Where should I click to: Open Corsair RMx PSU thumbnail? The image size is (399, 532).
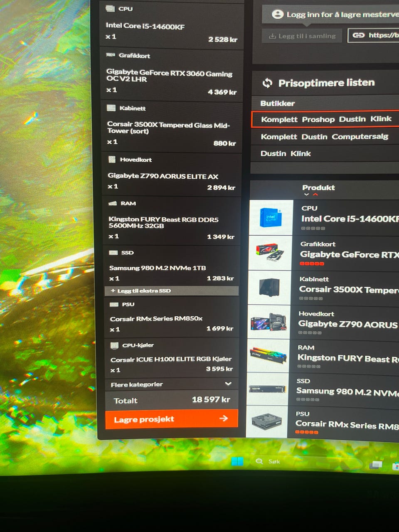tap(266, 421)
